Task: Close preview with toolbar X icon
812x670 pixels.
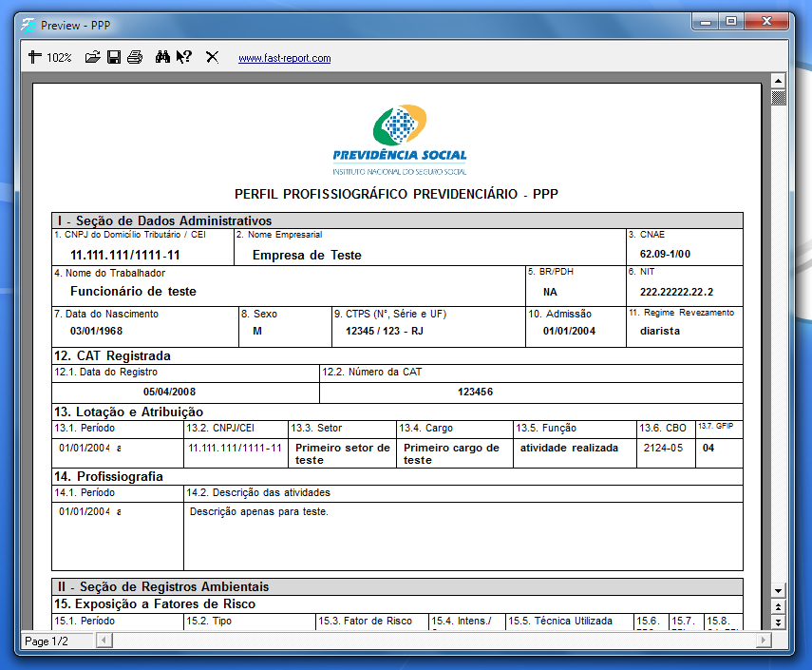Action: point(212,57)
